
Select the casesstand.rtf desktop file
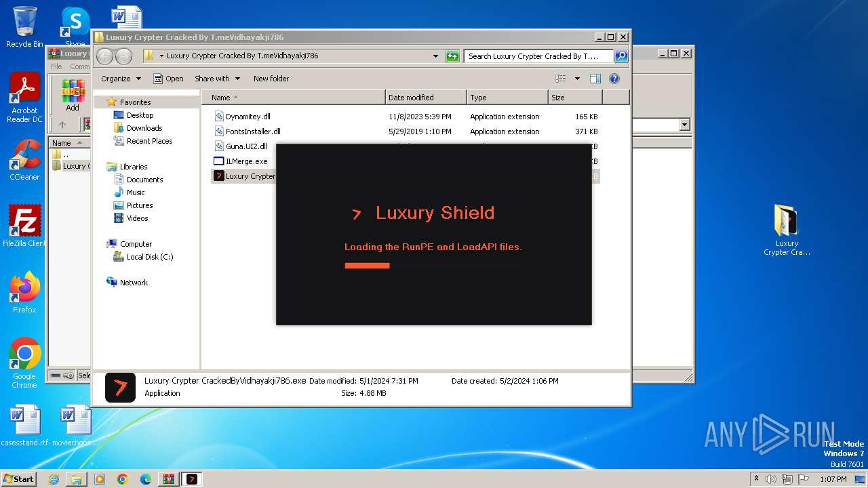tap(24, 426)
